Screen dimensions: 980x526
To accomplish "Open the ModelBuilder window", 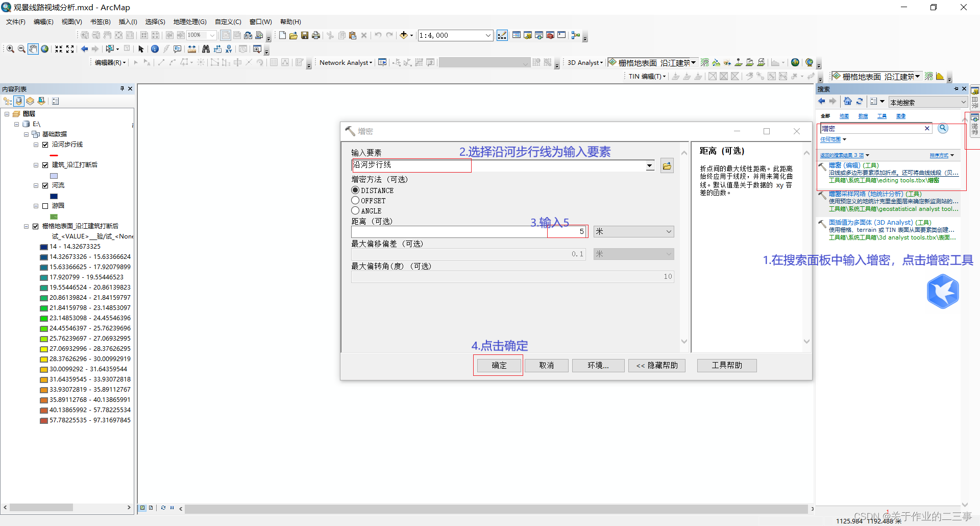I will pos(576,35).
